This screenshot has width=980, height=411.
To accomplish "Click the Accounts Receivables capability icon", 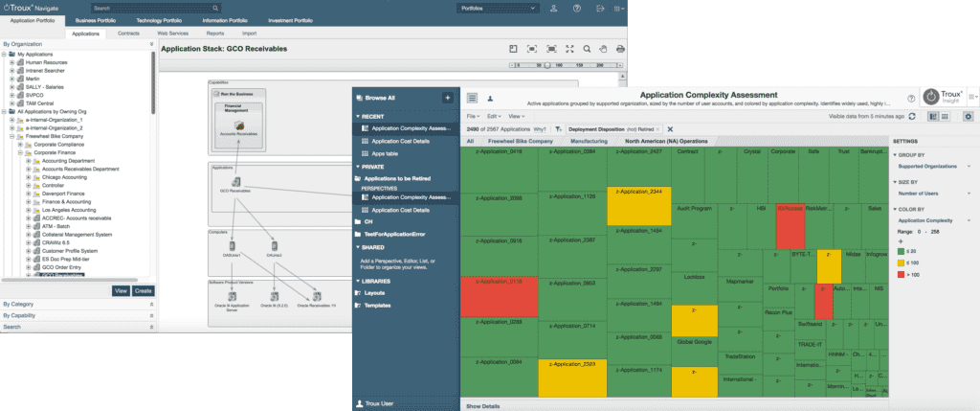I will (x=239, y=126).
